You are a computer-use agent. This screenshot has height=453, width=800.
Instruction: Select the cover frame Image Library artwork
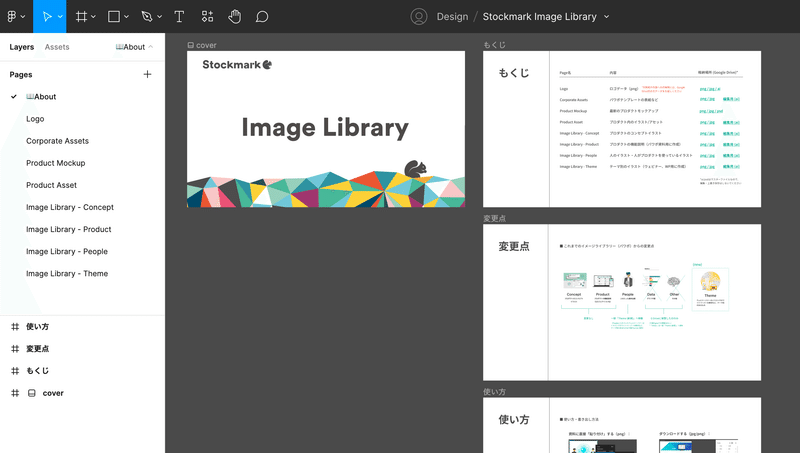pos(326,129)
